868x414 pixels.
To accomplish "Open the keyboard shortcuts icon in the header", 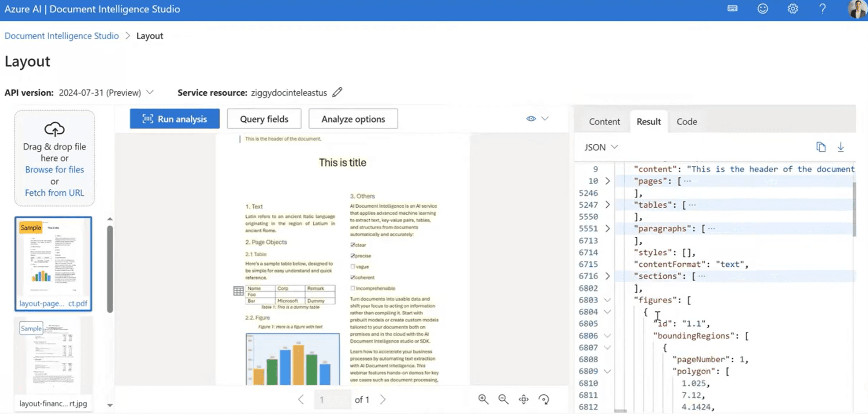I will coord(732,9).
